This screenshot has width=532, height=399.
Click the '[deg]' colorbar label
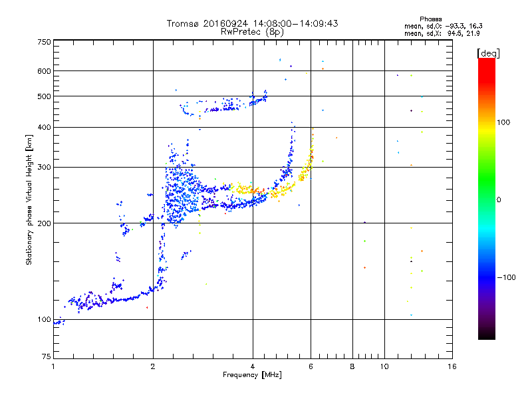(x=488, y=53)
